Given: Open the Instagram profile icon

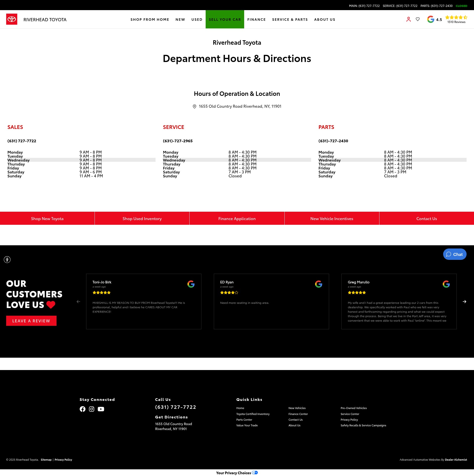Looking at the screenshot, I should point(92,409).
